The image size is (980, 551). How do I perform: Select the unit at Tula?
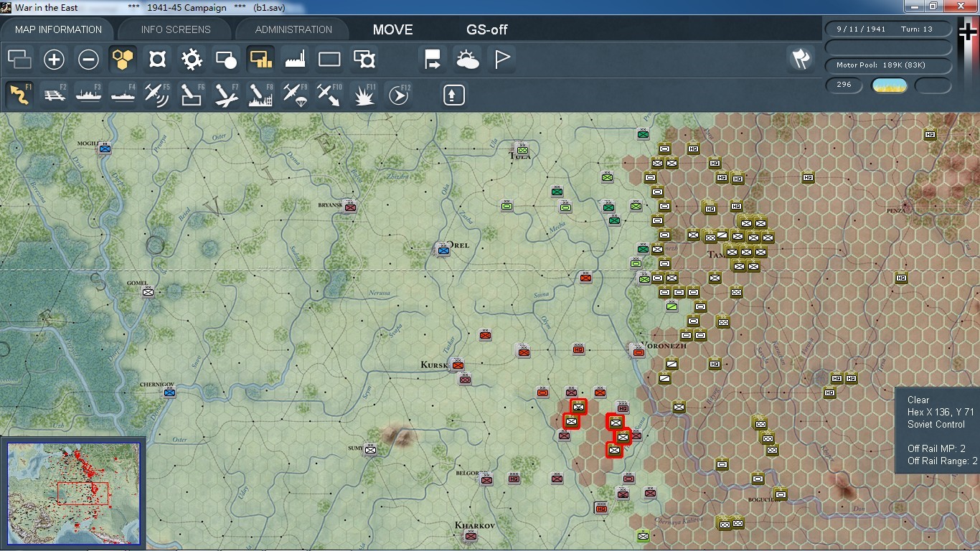(x=522, y=149)
